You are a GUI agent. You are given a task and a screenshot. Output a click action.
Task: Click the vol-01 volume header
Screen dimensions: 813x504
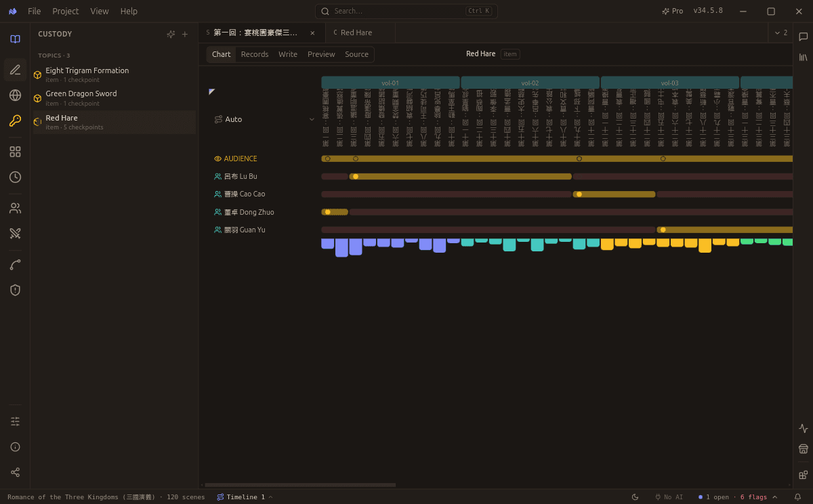point(390,83)
